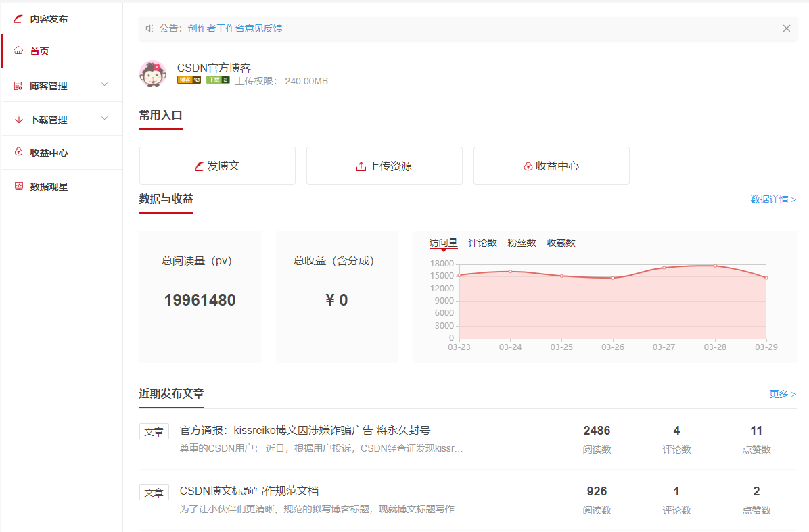809x532 pixels.
Task: Click the announcement speaker icon
Action: coord(149,28)
